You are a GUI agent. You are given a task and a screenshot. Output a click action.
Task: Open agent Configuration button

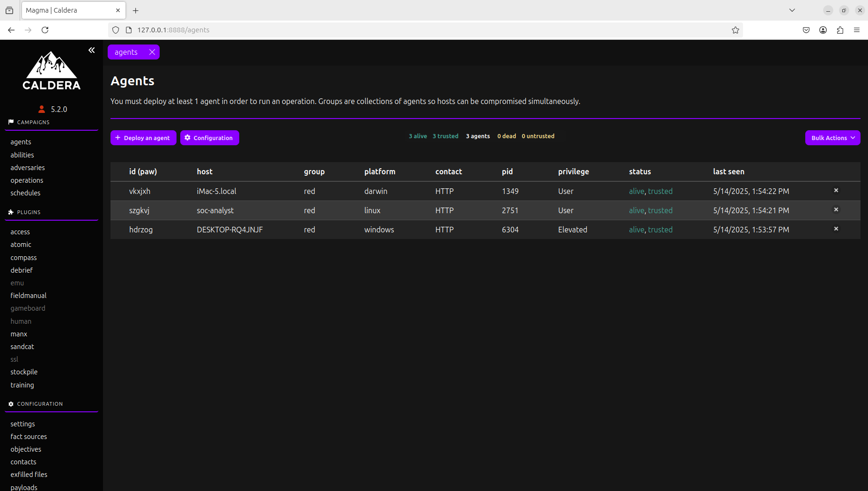point(209,138)
